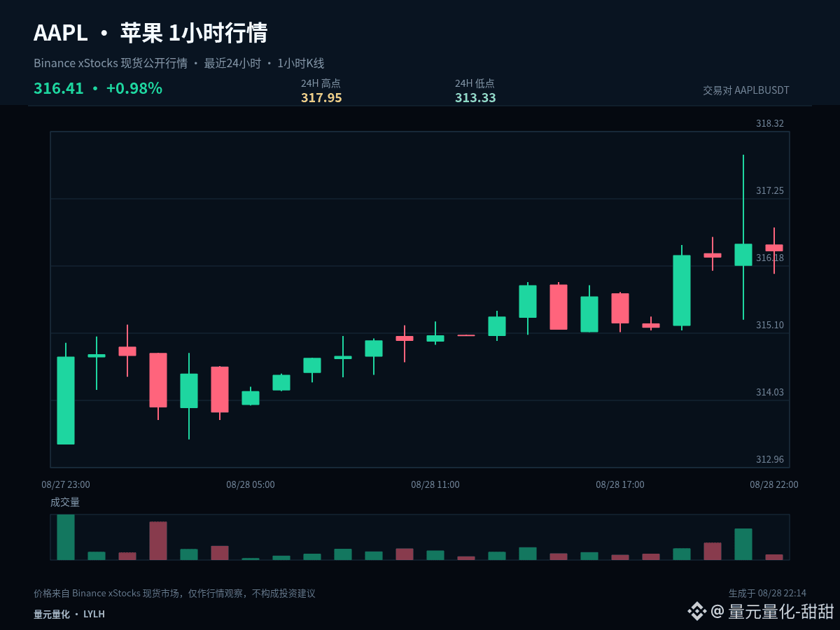Select the current price 316.41
The width and height of the screenshot is (840, 630).
tap(59, 89)
